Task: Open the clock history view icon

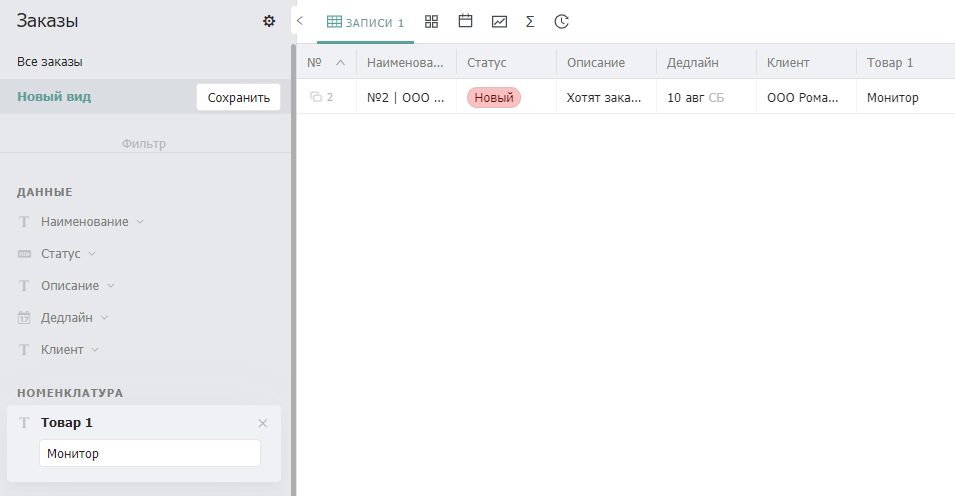Action: (x=562, y=22)
